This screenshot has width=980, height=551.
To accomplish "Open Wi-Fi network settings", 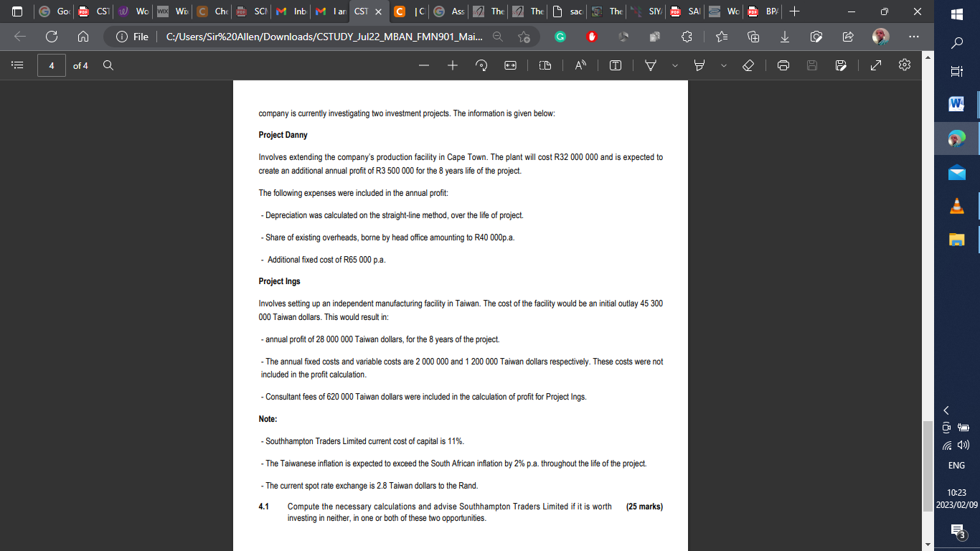I will tap(947, 445).
